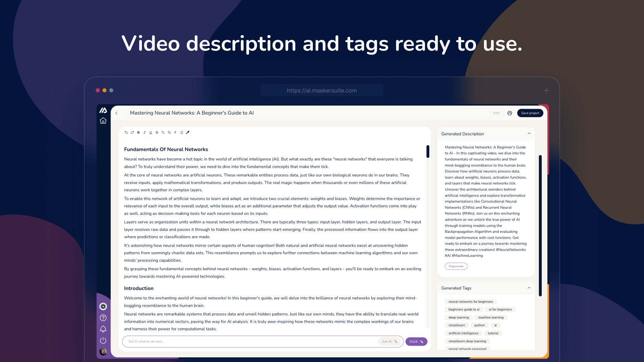644x362 pixels.
Task: Toggle bold formatting
Action: pyautogui.click(x=138, y=132)
